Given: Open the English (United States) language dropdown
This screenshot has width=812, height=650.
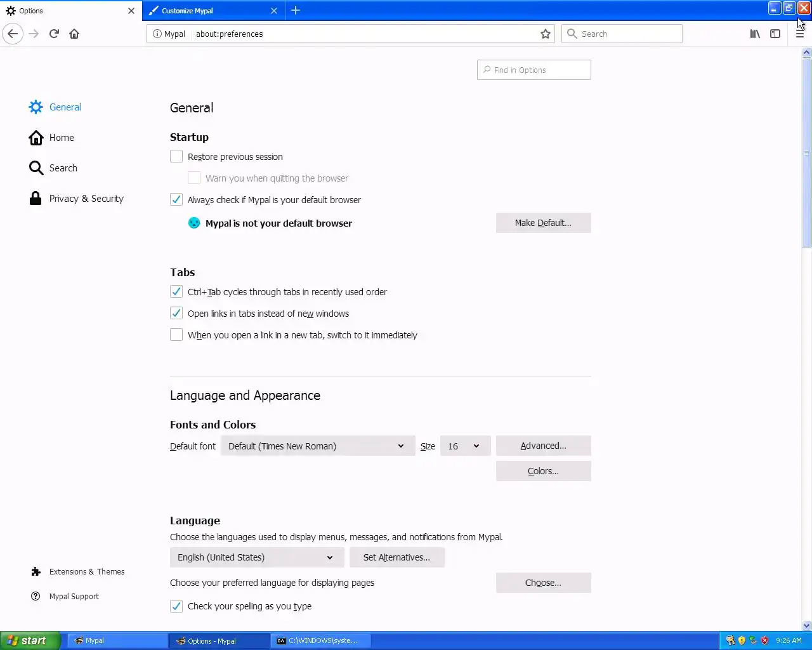Looking at the screenshot, I should [x=257, y=557].
